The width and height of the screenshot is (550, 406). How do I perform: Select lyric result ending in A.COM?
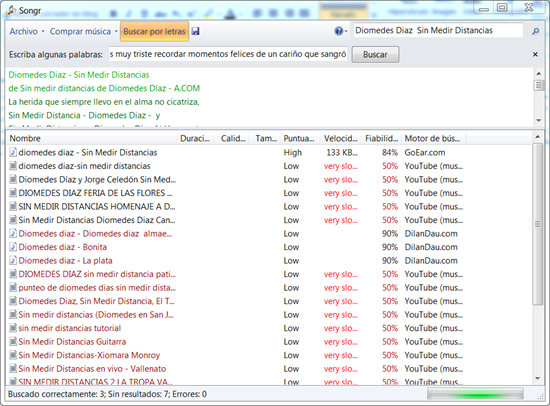104,88
